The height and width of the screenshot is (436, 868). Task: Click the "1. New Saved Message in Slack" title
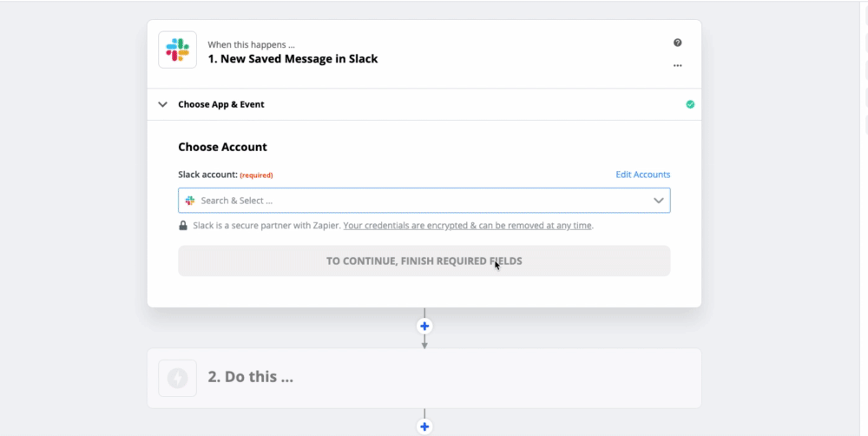[x=293, y=59]
